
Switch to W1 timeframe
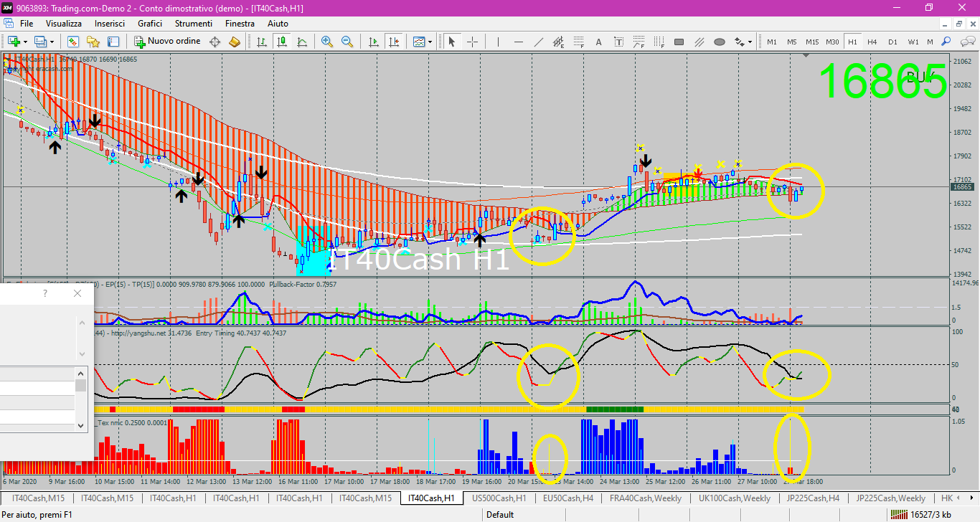(913, 42)
